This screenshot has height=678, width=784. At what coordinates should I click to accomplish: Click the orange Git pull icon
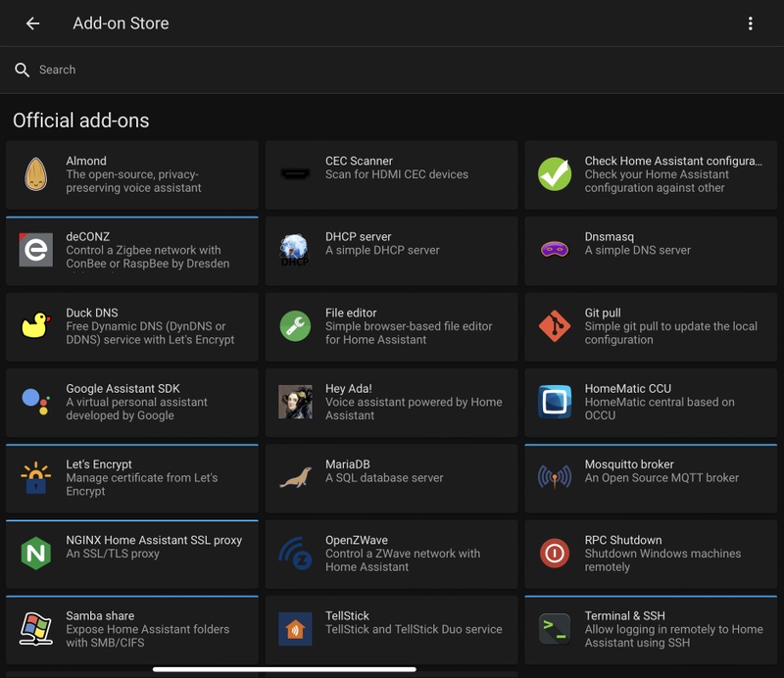tap(555, 326)
